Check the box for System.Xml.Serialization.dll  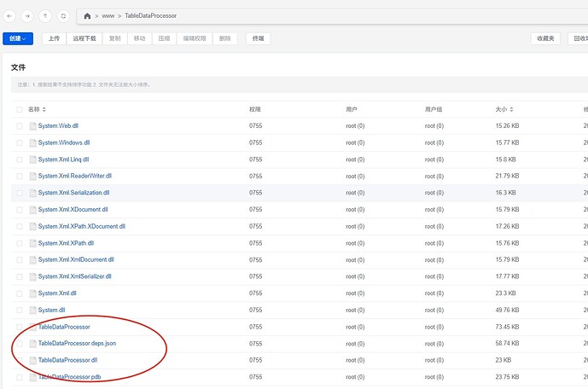tap(19, 193)
